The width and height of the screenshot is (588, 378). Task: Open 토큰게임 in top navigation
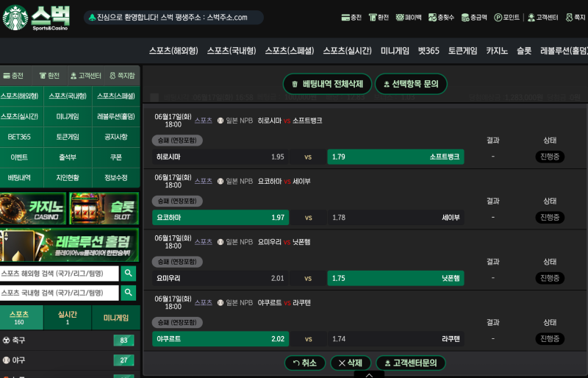[463, 51]
